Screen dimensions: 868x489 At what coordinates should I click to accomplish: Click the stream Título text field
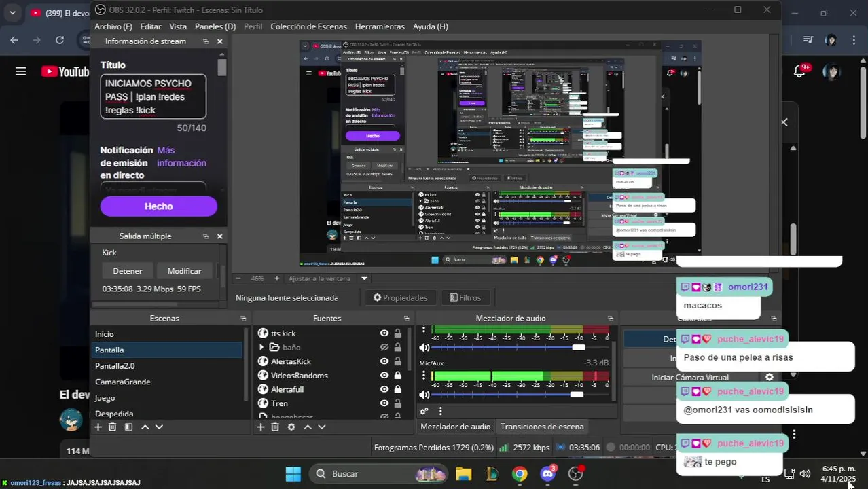153,96
